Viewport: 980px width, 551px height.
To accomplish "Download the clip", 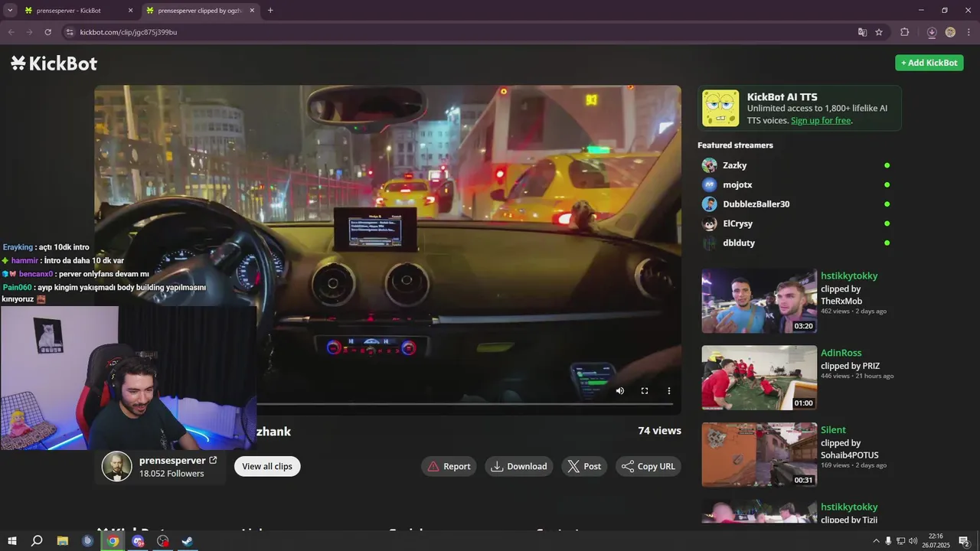I will pos(519,466).
